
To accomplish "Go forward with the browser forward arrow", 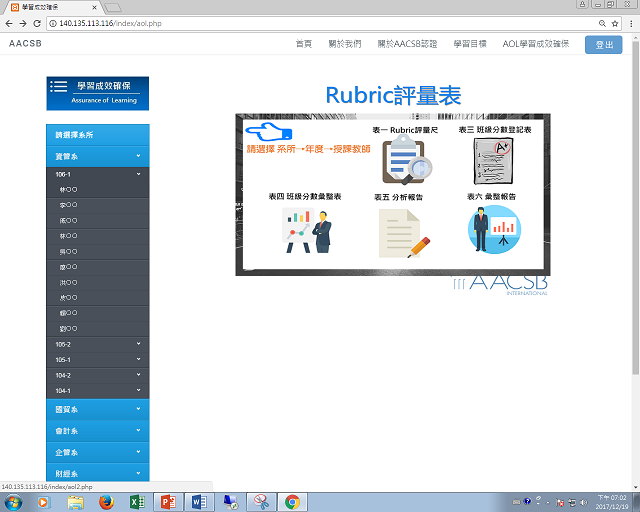I will tap(23, 24).
